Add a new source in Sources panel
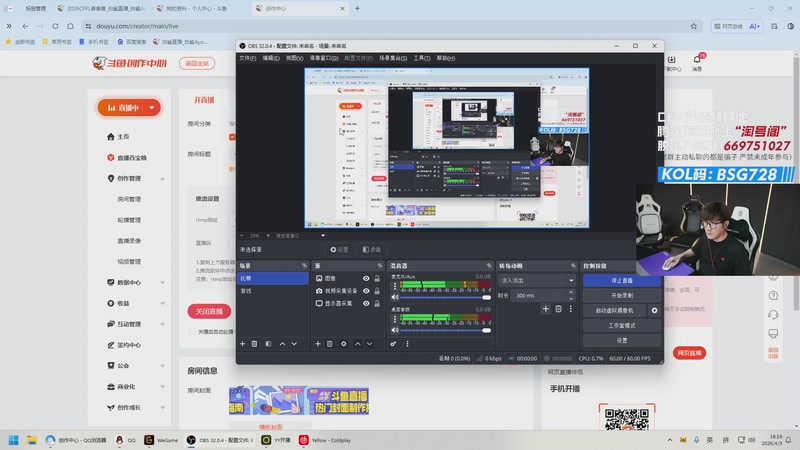The image size is (800, 450). pyautogui.click(x=317, y=344)
